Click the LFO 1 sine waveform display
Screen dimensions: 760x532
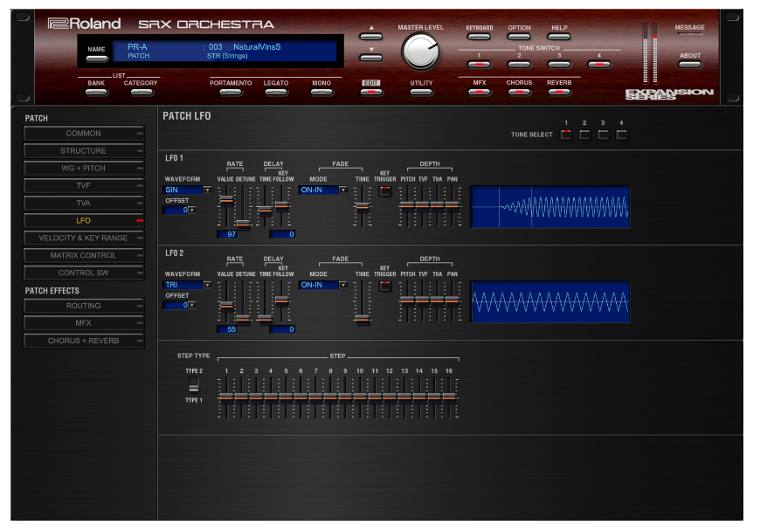point(550,207)
